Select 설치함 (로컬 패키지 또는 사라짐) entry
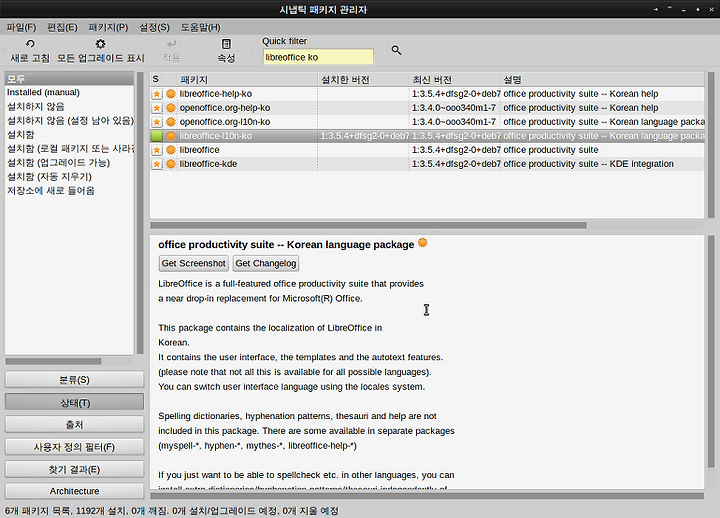This screenshot has height=518, width=720. pos(69,149)
